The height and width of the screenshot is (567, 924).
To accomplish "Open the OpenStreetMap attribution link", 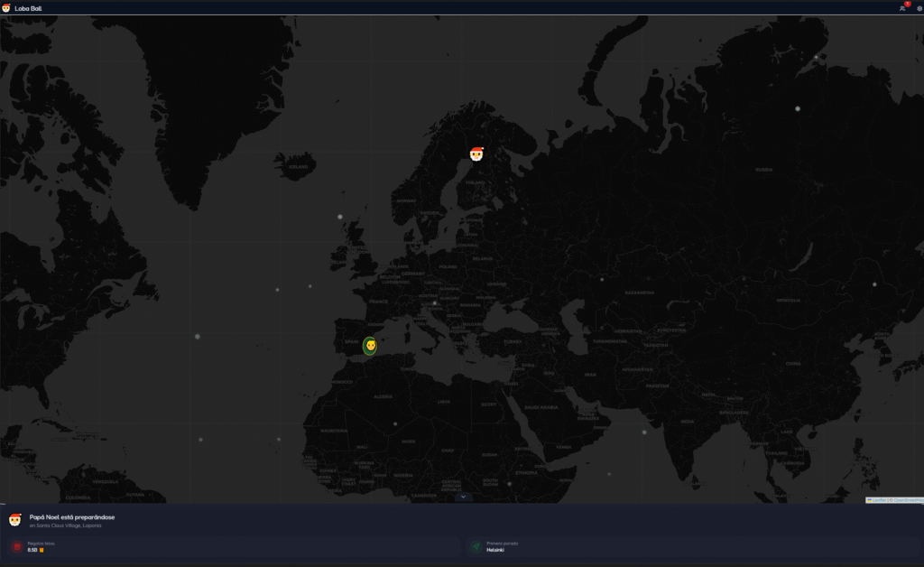I will click(x=905, y=499).
